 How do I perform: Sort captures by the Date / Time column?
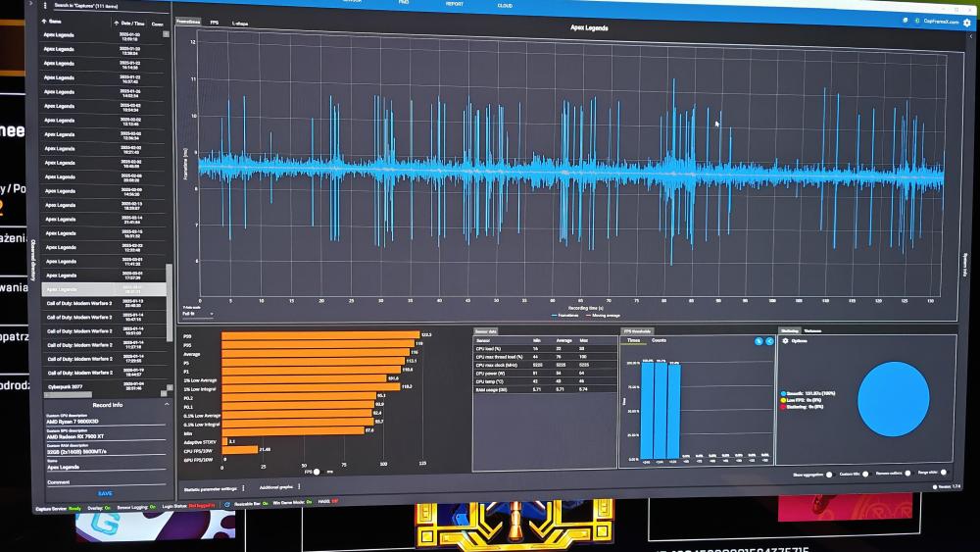pyautogui.click(x=129, y=24)
